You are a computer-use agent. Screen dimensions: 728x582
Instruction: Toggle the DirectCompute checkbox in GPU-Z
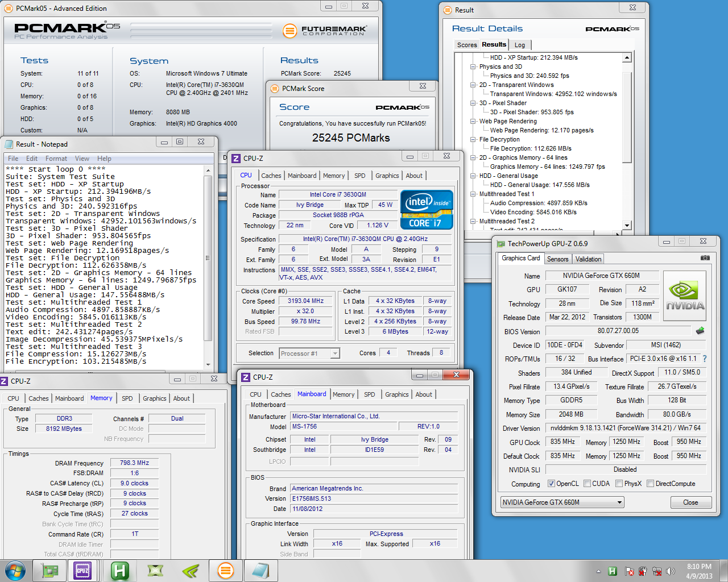tap(650, 484)
